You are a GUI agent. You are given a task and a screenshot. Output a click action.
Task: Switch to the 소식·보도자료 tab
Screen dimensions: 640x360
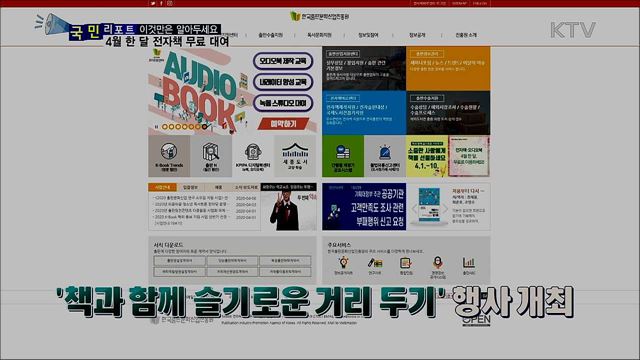click(246, 187)
